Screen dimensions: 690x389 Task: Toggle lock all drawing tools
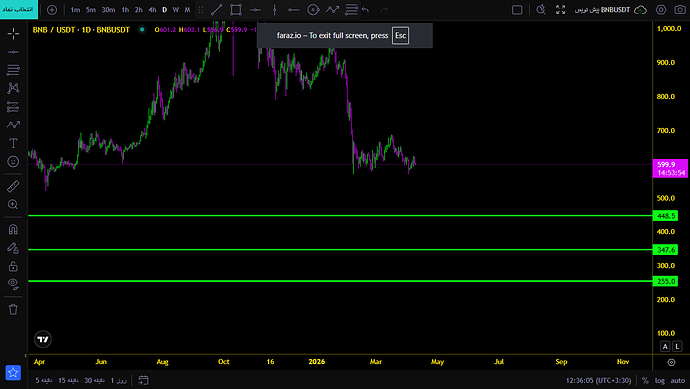click(13, 266)
